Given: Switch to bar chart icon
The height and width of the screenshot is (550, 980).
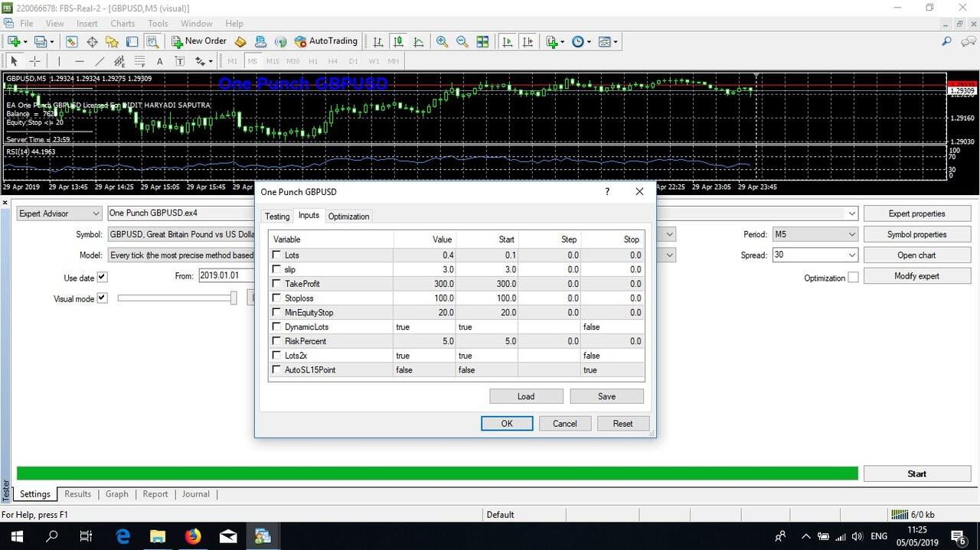Looking at the screenshot, I should click(378, 41).
